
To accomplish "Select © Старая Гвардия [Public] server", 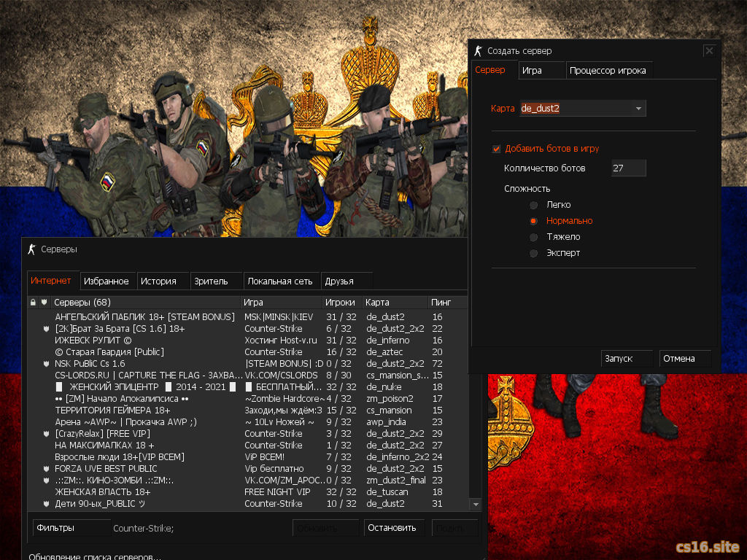I will point(248,352).
